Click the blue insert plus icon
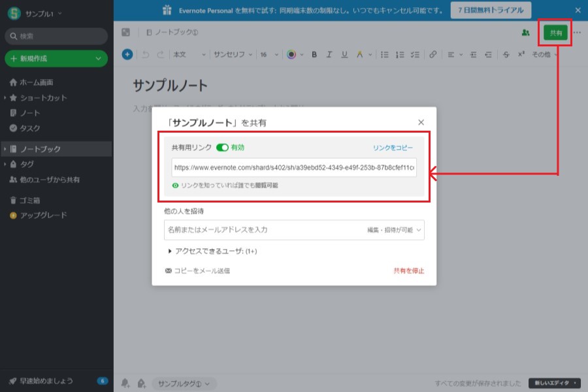Screen dimensions: 588x392 tap(127, 54)
